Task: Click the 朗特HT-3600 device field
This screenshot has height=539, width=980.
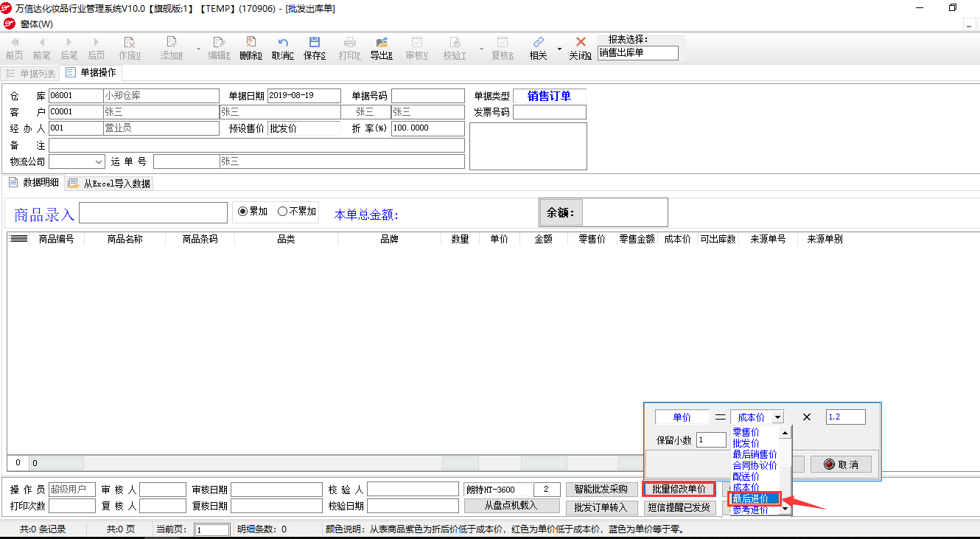Action: [x=499, y=490]
